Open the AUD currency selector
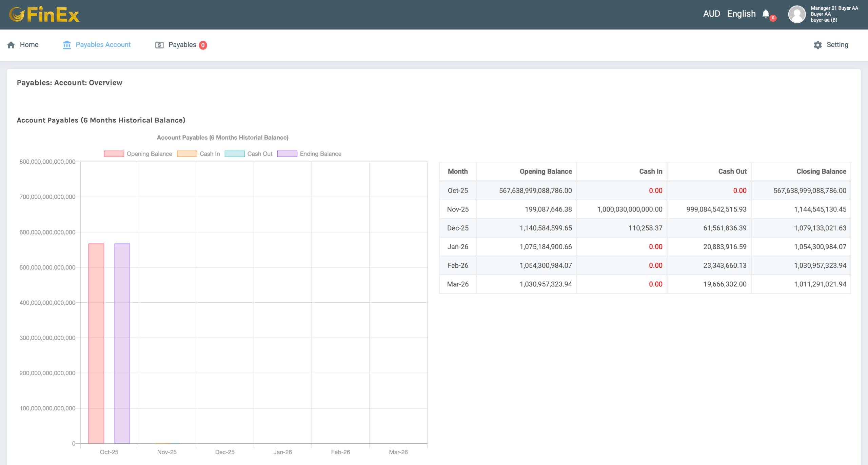This screenshot has height=465, width=868. [711, 14]
